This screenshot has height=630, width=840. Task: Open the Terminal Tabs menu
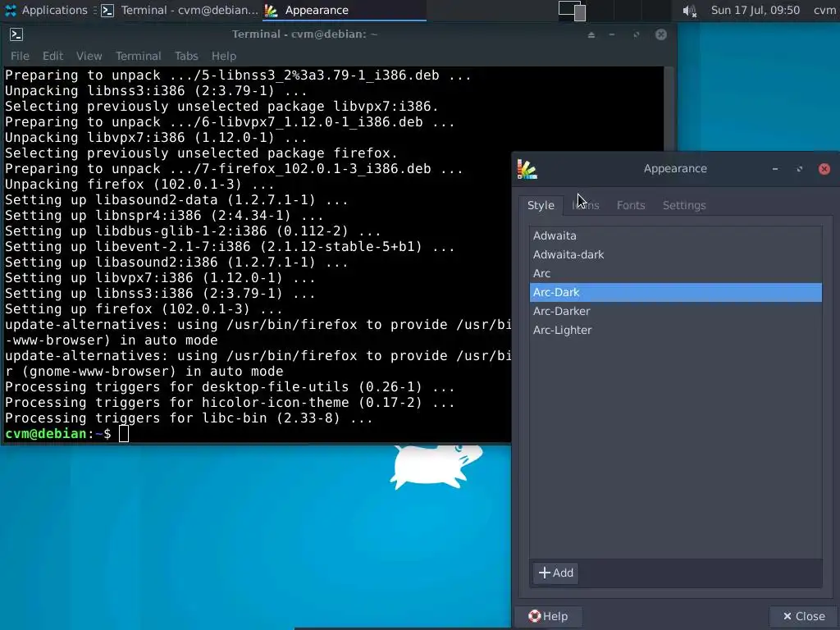186,56
